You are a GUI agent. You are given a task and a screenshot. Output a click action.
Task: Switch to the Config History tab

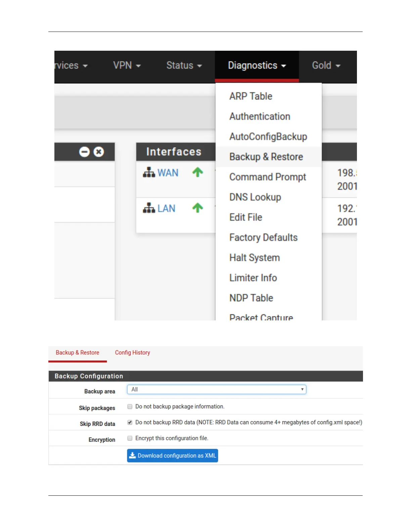pyautogui.click(x=133, y=353)
